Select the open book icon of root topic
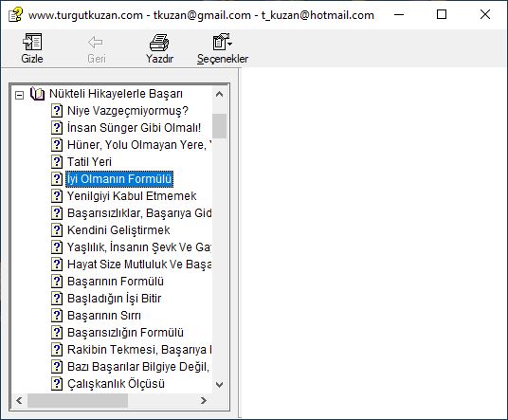This screenshot has height=420, width=508. tap(37, 94)
